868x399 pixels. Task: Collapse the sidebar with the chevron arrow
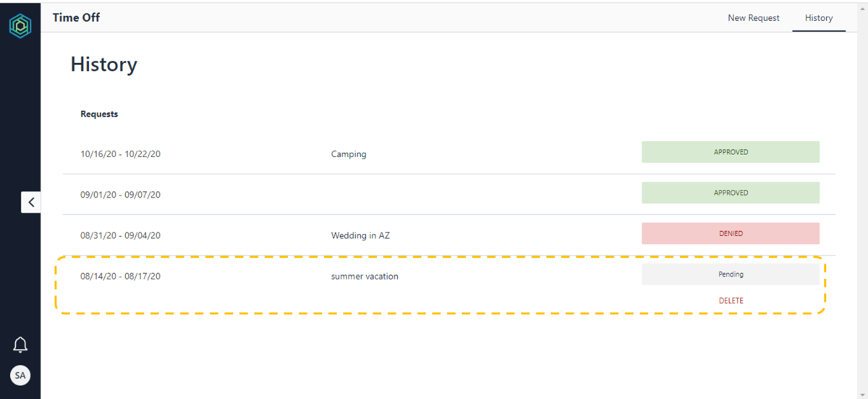click(31, 203)
